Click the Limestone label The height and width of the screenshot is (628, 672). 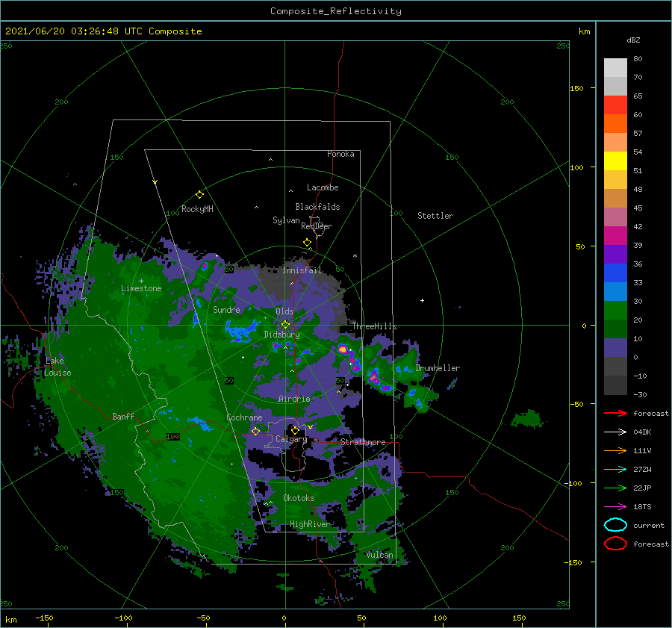(x=141, y=288)
